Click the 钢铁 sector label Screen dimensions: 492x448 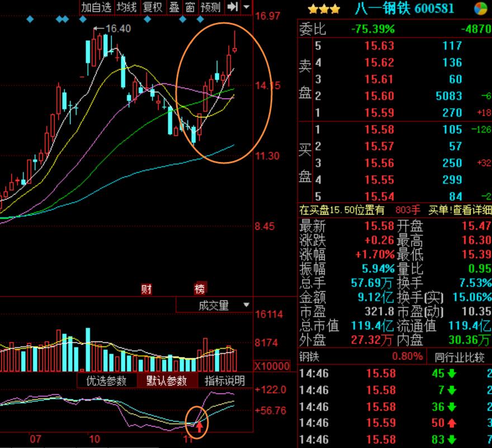tap(309, 357)
